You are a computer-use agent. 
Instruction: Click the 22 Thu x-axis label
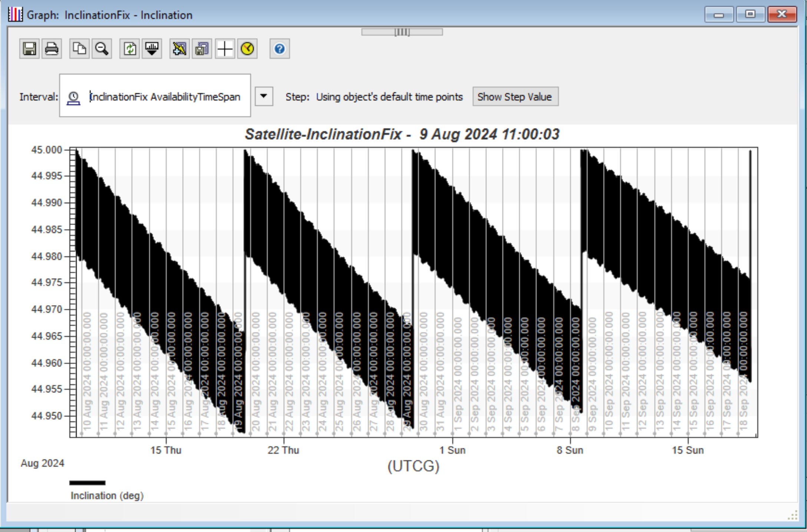coord(283,450)
